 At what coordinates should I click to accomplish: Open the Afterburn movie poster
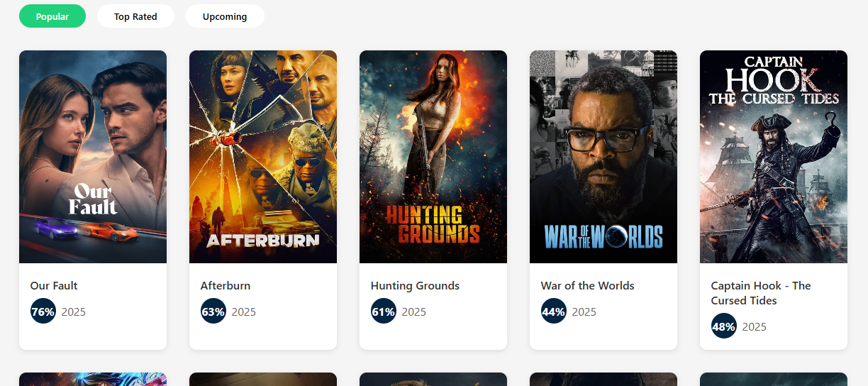tap(263, 157)
